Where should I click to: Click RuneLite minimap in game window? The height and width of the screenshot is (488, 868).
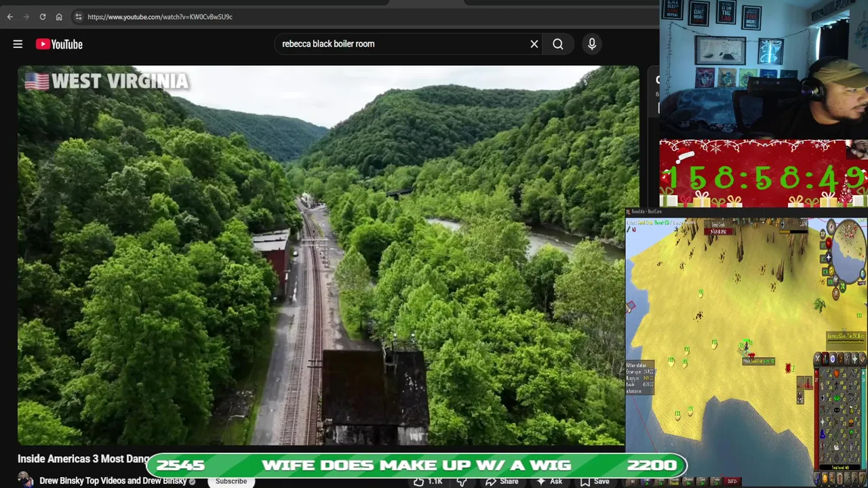(x=848, y=250)
